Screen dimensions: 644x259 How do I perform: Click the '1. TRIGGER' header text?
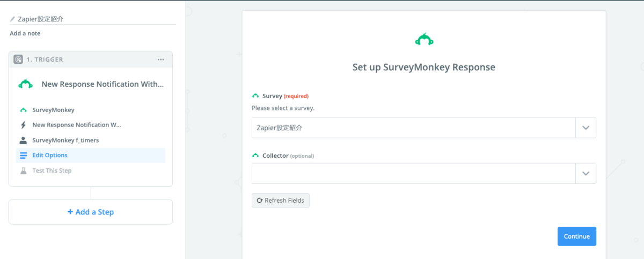point(45,60)
